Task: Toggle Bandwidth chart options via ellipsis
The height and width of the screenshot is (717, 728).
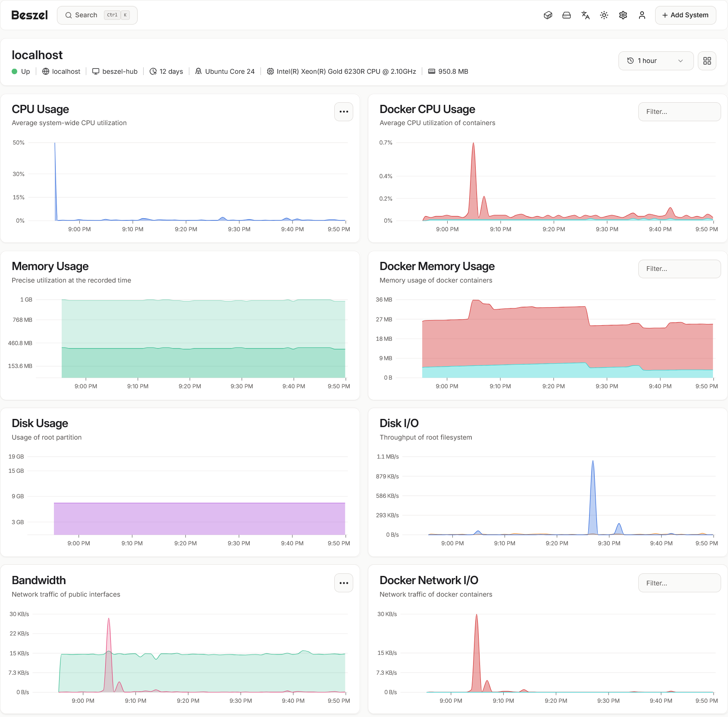Action: point(343,583)
